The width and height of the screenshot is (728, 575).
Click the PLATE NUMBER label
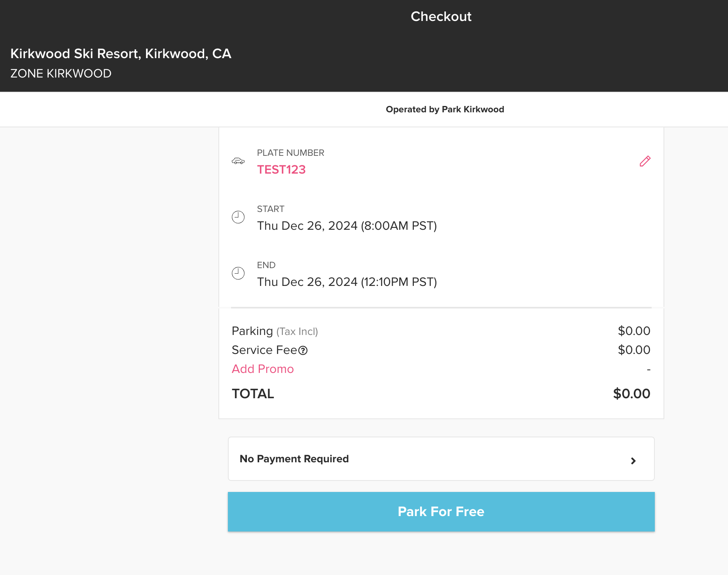pos(290,153)
